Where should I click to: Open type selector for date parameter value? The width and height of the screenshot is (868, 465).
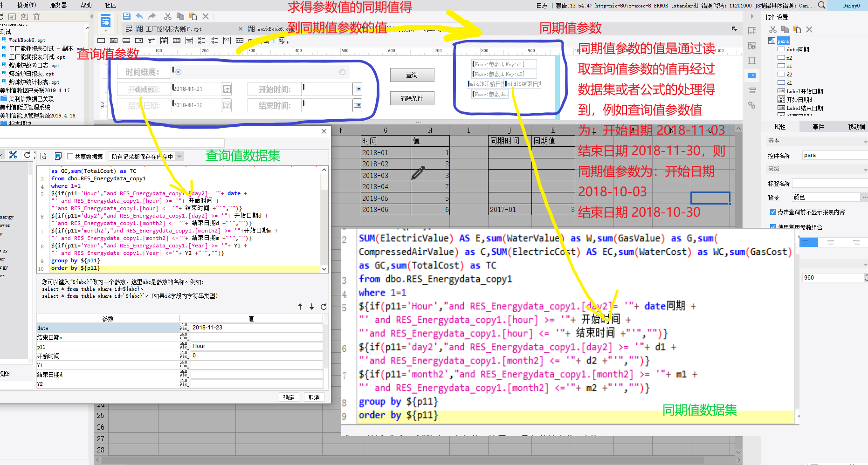click(184, 328)
